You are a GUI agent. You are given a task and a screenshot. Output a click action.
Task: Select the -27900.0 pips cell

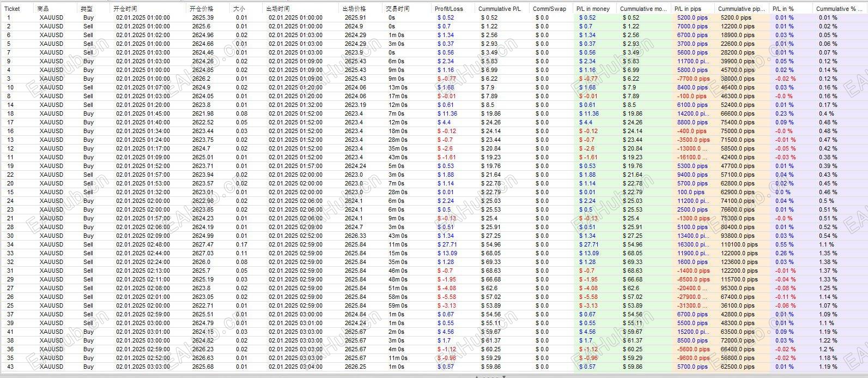(693, 297)
